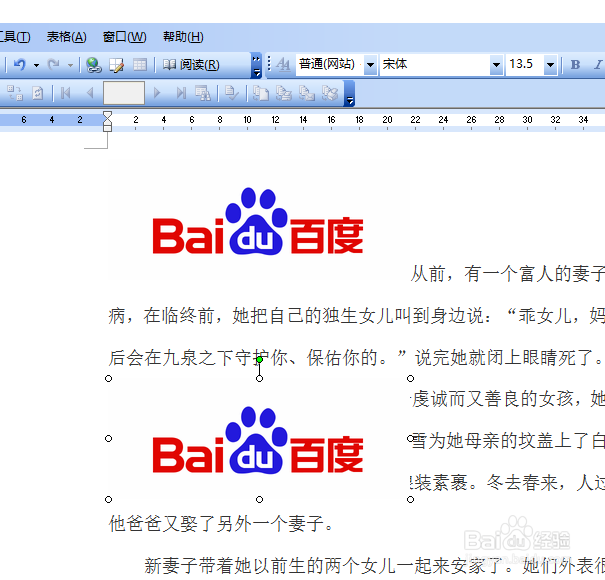Open the 帮助(H) menu

(x=183, y=37)
